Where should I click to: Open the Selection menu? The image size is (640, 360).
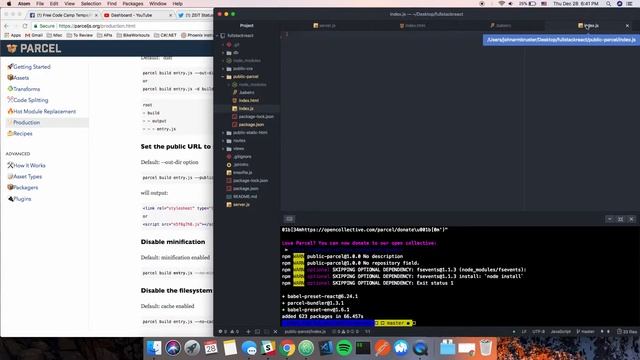91,4
